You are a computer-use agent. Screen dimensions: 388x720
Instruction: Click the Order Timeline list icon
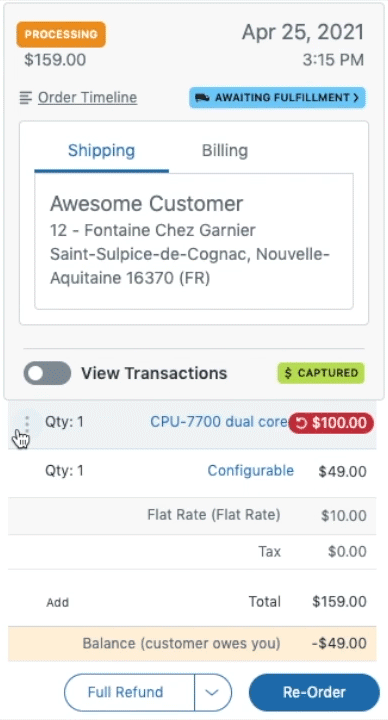(26, 97)
